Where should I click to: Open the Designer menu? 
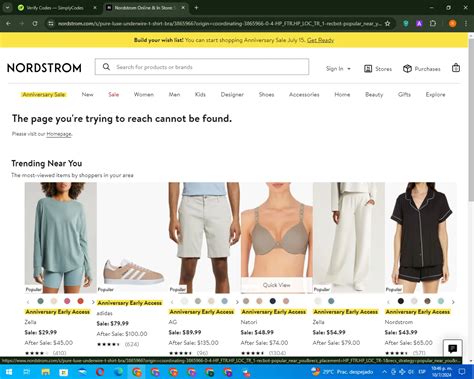pyautogui.click(x=232, y=94)
